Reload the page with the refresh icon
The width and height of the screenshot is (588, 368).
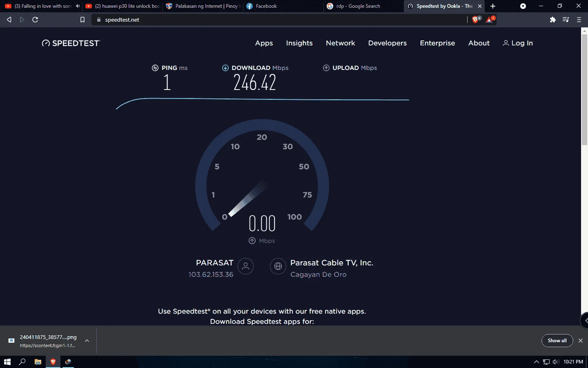click(x=35, y=20)
